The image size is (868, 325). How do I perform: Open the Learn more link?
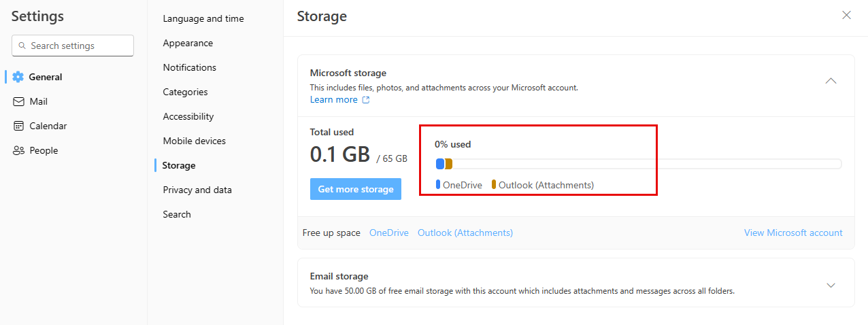tap(333, 99)
